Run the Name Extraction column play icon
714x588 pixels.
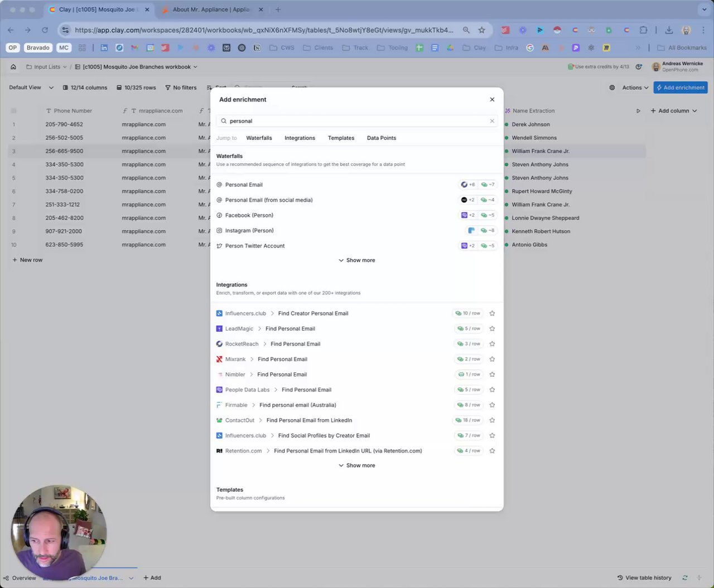[638, 111]
